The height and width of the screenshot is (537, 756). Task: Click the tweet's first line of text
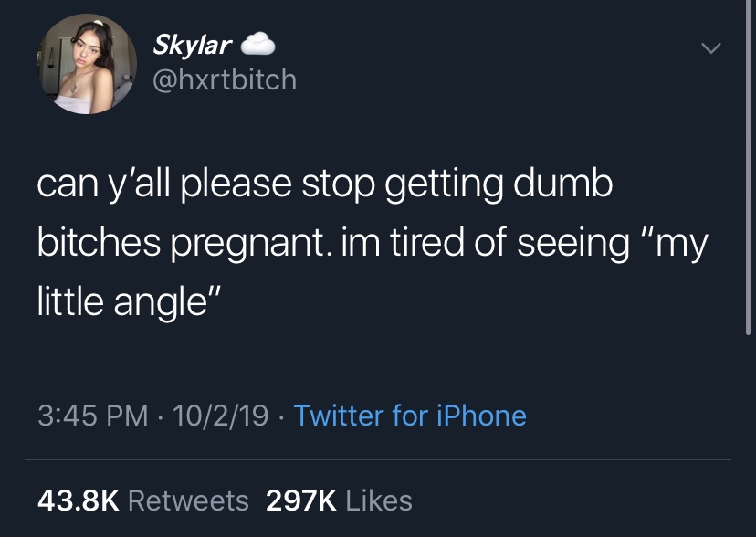coord(324,185)
